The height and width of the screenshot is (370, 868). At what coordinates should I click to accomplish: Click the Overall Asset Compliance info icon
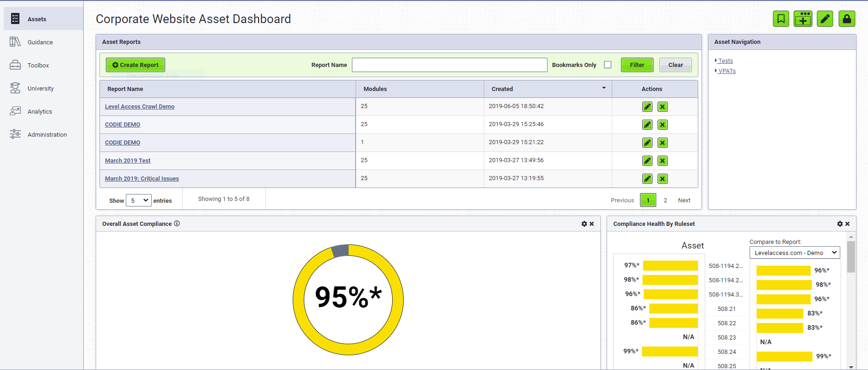click(x=177, y=224)
